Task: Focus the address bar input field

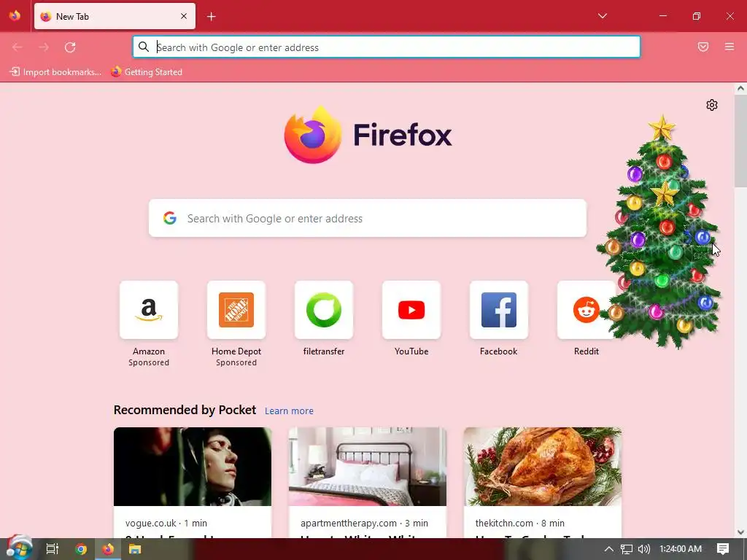Action: [x=387, y=47]
